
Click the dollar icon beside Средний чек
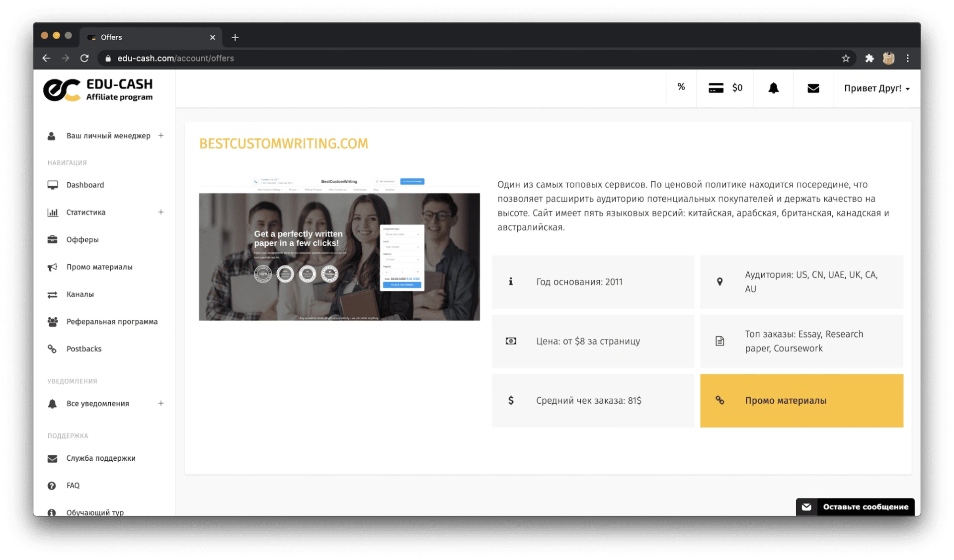[511, 401]
